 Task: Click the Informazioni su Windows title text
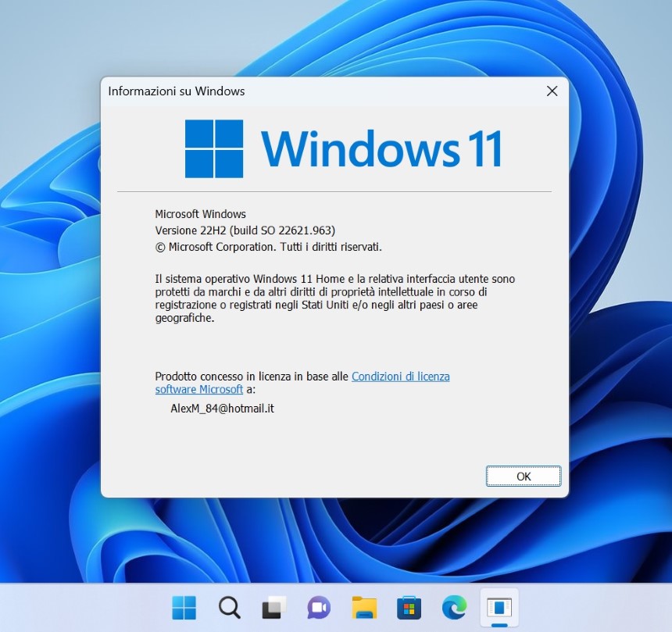pos(176,91)
